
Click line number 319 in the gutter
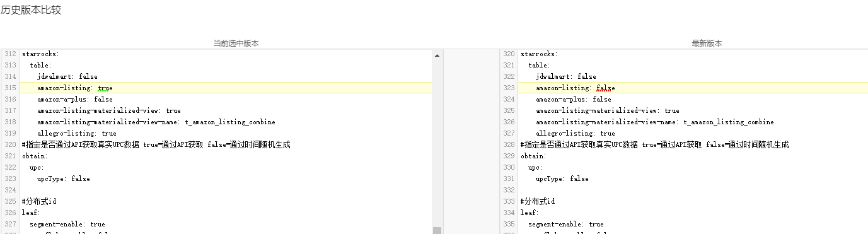point(9,133)
